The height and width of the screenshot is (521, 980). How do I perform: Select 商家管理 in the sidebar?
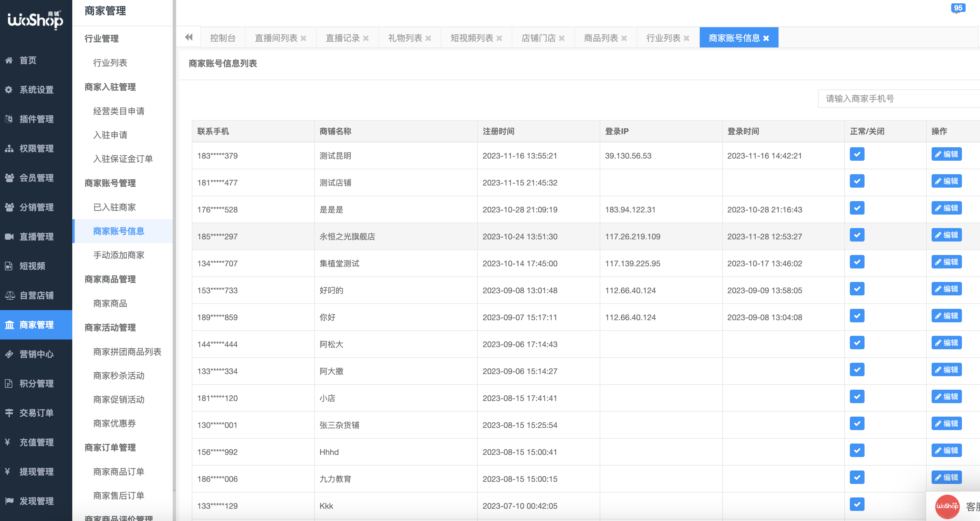[x=36, y=325]
